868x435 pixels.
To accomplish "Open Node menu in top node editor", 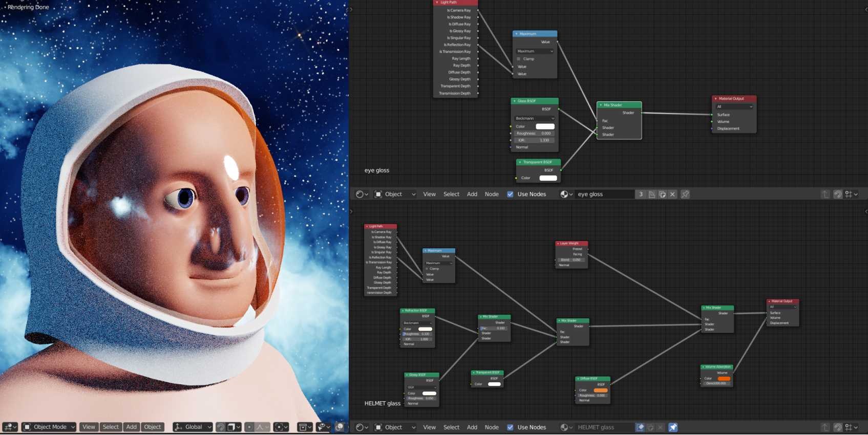I will coord(492,194).
